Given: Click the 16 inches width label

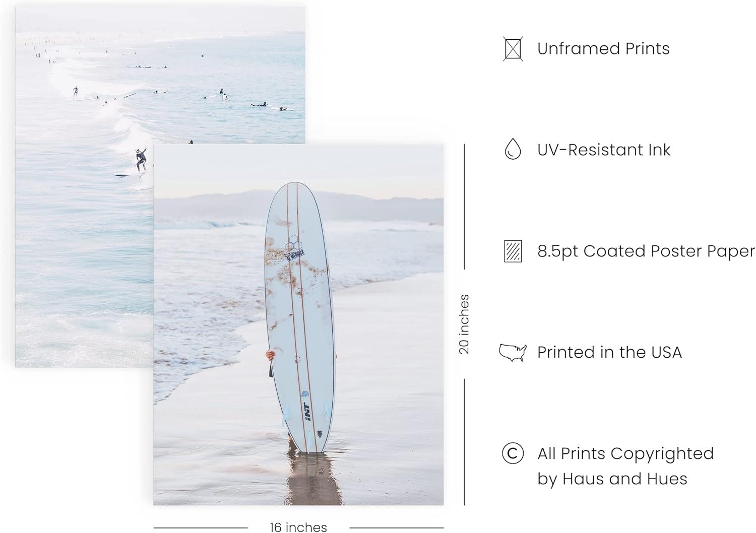Looking at the screenshot, I should point(298,527).
